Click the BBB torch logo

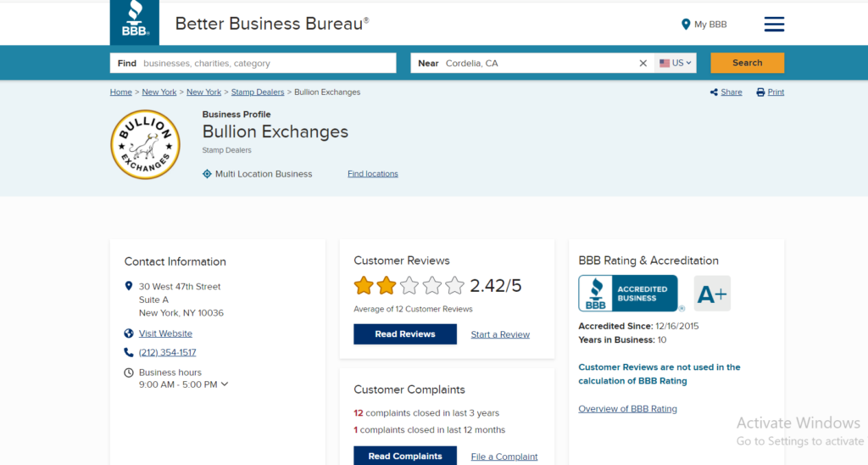pyautogui.click(x=135, y=22)
